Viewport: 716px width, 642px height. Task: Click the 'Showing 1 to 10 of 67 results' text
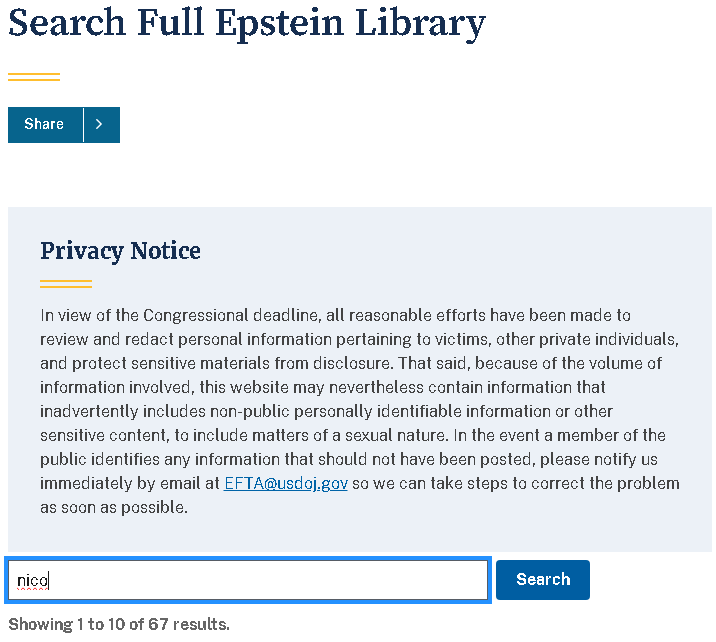click(x=119, y=625)
